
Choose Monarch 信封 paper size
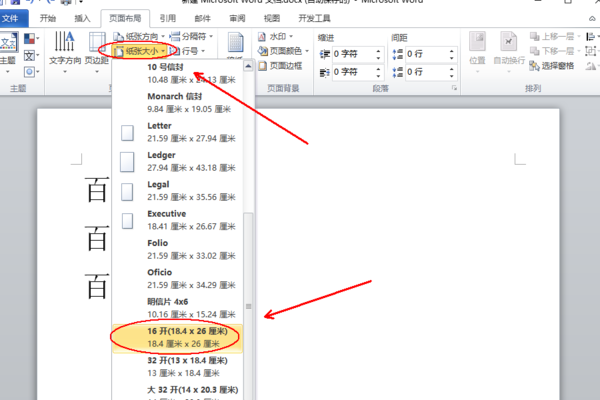(178, 103)
